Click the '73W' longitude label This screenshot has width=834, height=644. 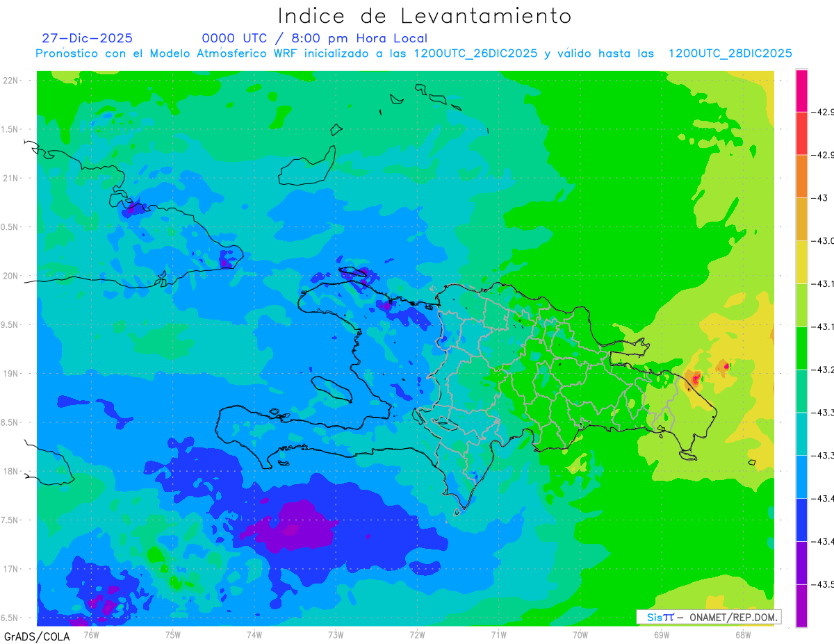(336, 634)
